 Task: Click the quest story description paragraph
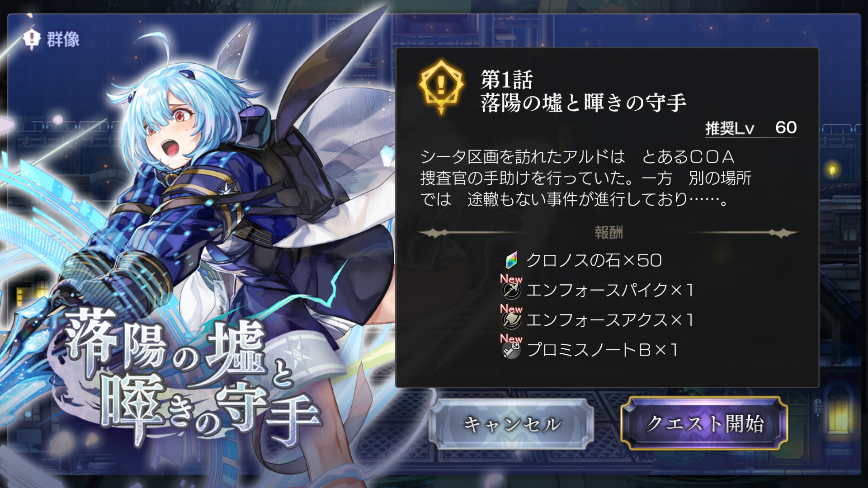tap(586, 178)
